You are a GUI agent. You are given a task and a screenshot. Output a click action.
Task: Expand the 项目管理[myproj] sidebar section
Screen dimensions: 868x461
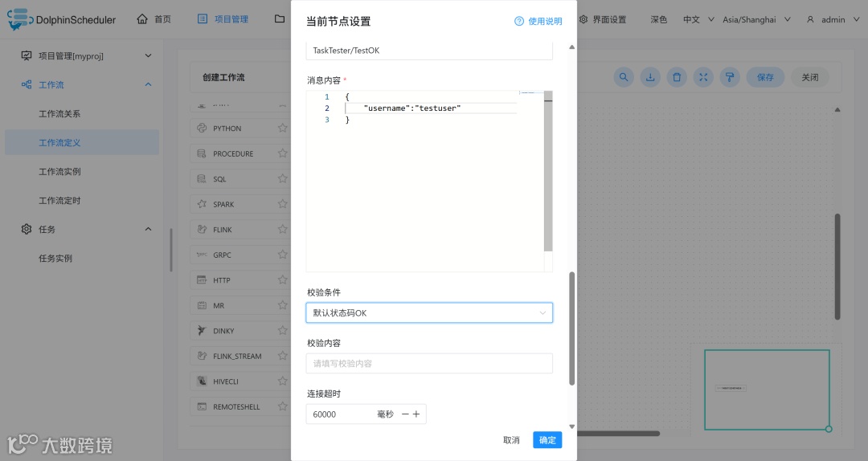[86, 56]
